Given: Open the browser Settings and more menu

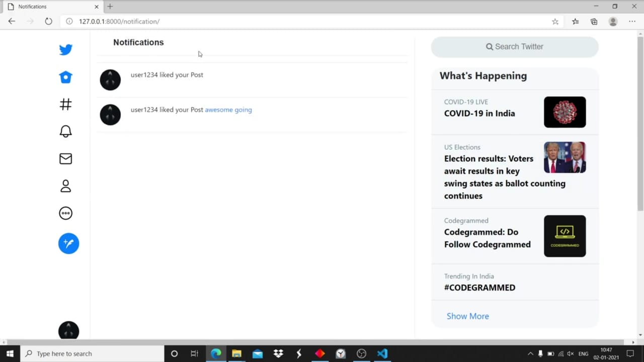Looking at the screenshot, I should tap(632, 22).
